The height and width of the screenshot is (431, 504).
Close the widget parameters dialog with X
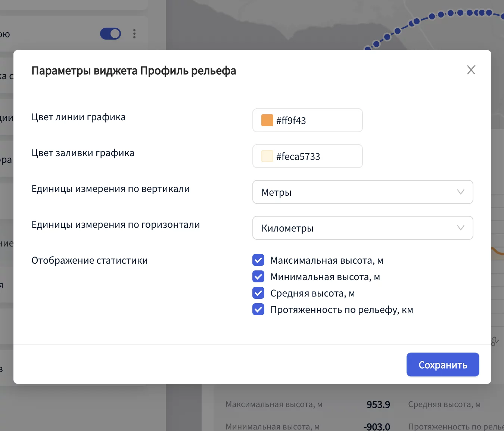click(x=471, y=70)
